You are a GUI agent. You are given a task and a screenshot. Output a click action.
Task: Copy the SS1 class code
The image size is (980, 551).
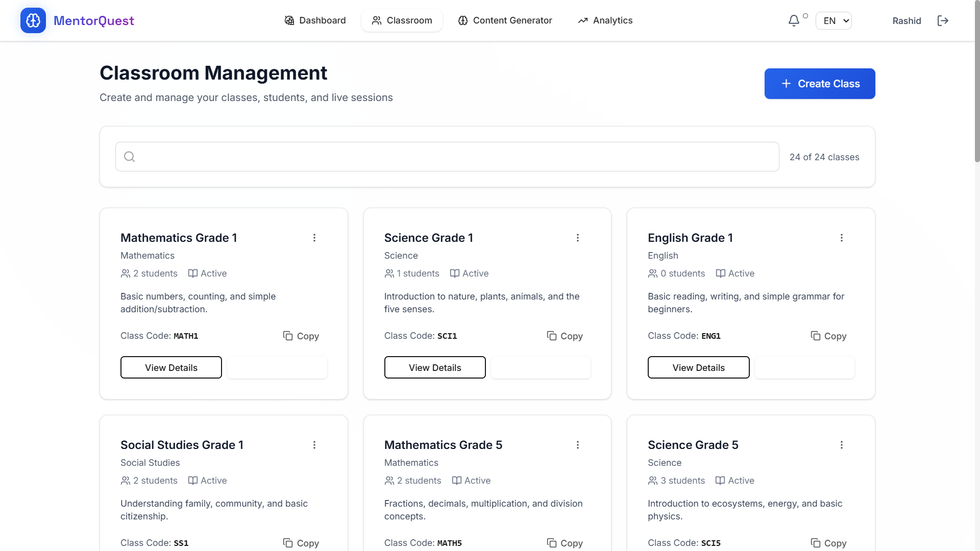[x=301, y=543]
